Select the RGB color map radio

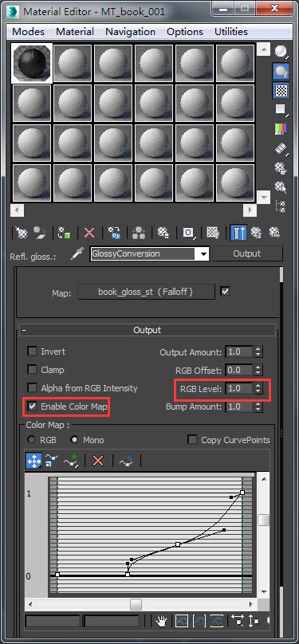[31, 440]
